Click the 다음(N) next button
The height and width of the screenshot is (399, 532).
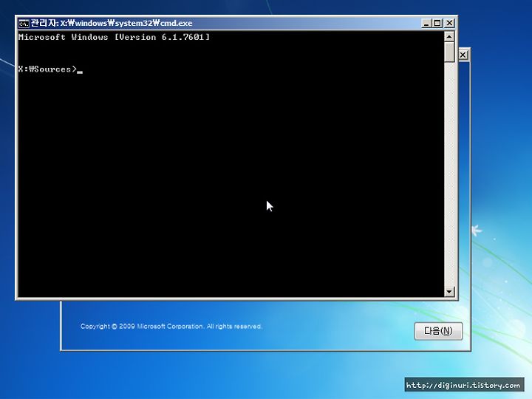[438, 331]
